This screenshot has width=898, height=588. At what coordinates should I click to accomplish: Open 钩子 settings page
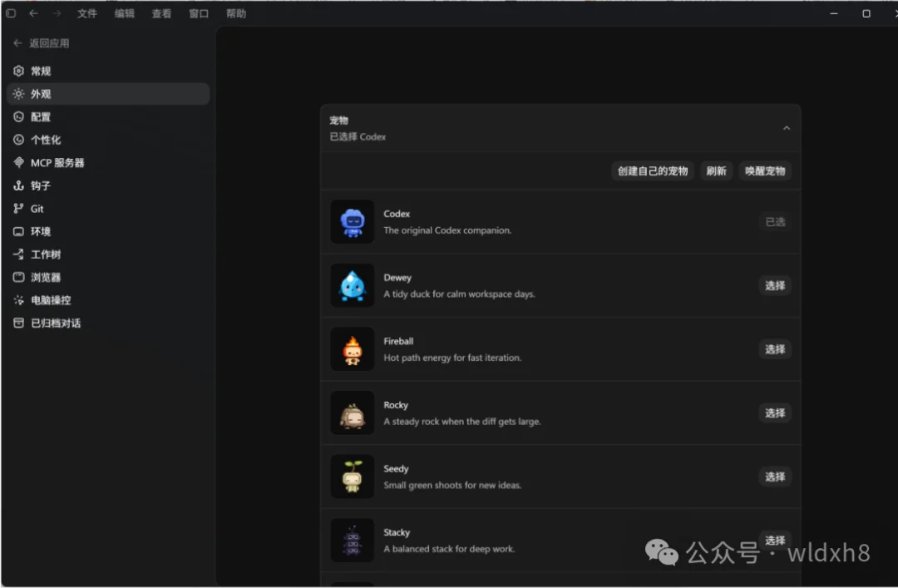point(107,185)
